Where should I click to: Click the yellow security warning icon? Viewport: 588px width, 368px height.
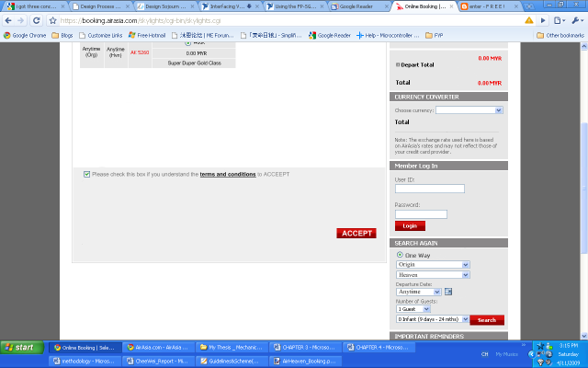pos(529,20)
